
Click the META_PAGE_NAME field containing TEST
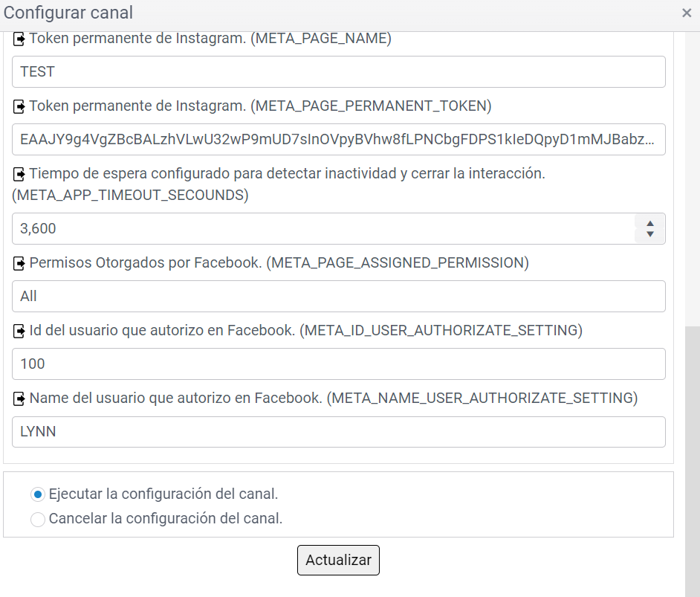click(x=338, y=72)
